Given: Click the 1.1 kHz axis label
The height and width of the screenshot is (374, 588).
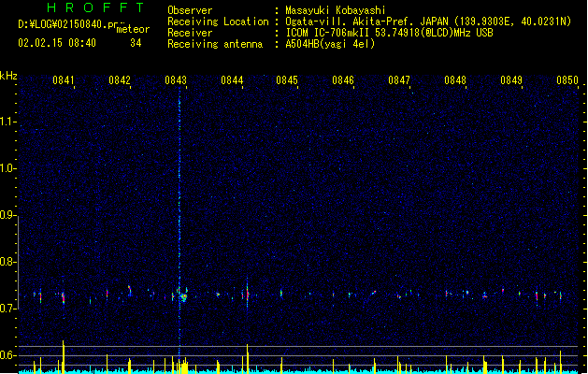Looking at the screenshot, I should (x=7, y=122).
